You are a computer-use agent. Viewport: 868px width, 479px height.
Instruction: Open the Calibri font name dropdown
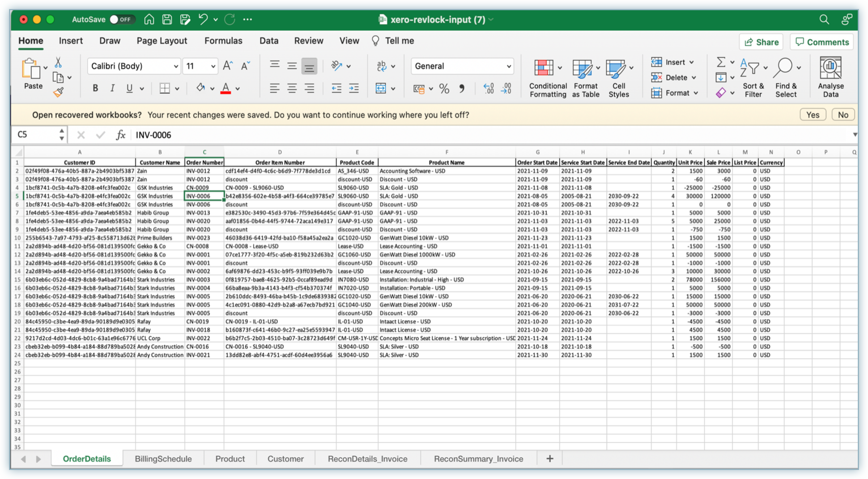(x=176, y=66)
